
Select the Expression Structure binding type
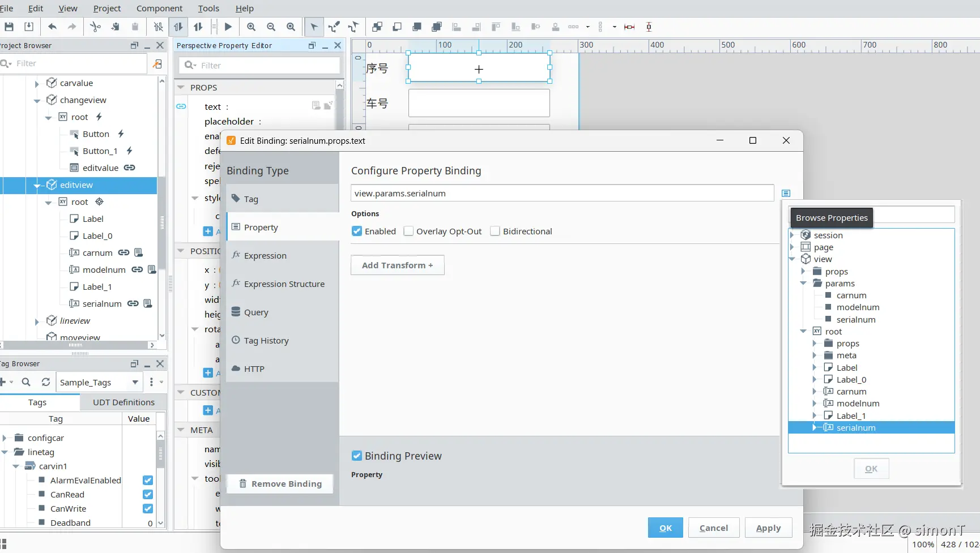[282, 284]
